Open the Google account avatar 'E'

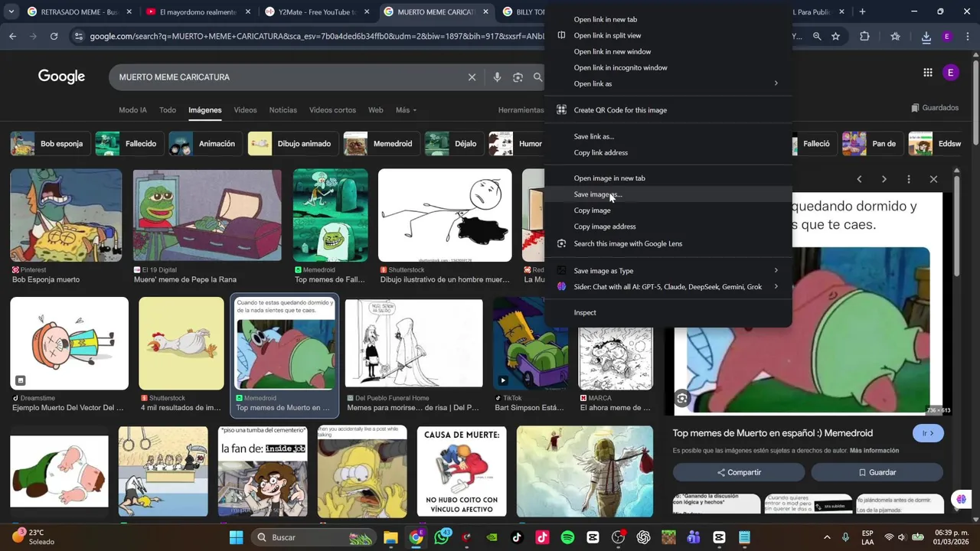point(950,73)
